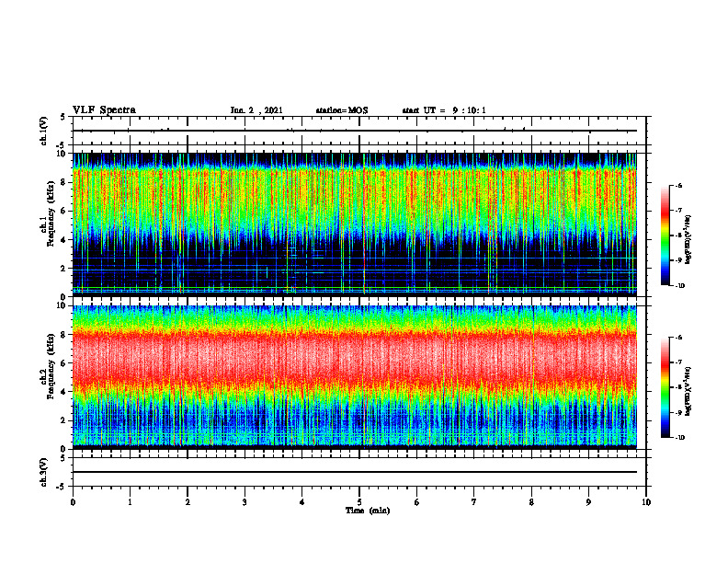Click the ch.2 spectrogram color scale bar
The width and height of the screenshot is (728, 563).
[x=665, y=387]
